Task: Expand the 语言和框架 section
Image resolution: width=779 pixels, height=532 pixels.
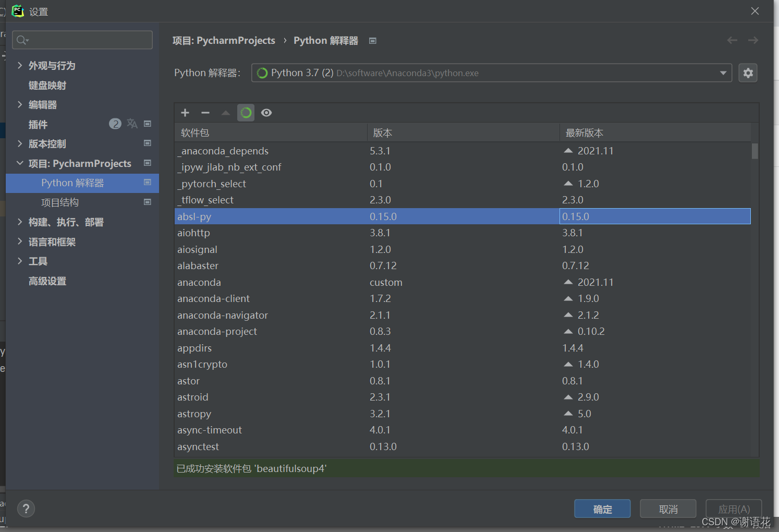Action: point(20,241)
